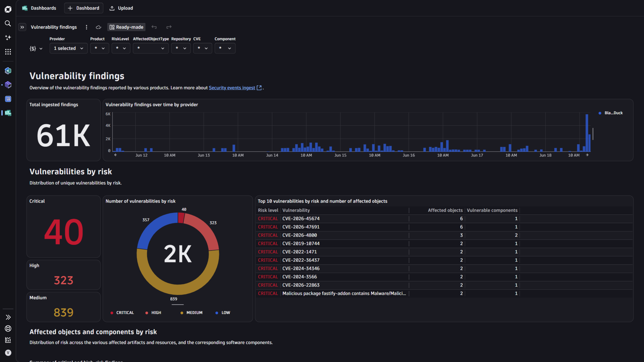
Task: Click the redo arrow in dashboard toolbar
Action: pyautogui.click(x=169, y=27)
